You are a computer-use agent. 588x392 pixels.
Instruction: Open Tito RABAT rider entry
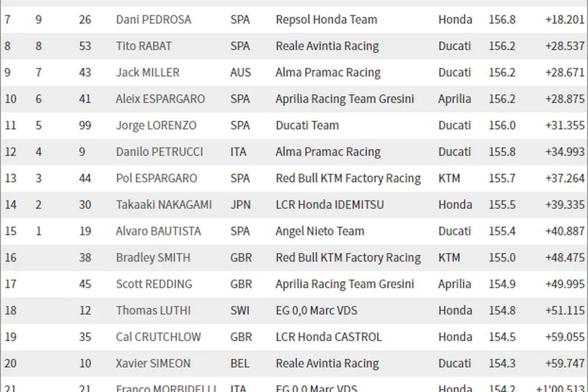[144, 46]
